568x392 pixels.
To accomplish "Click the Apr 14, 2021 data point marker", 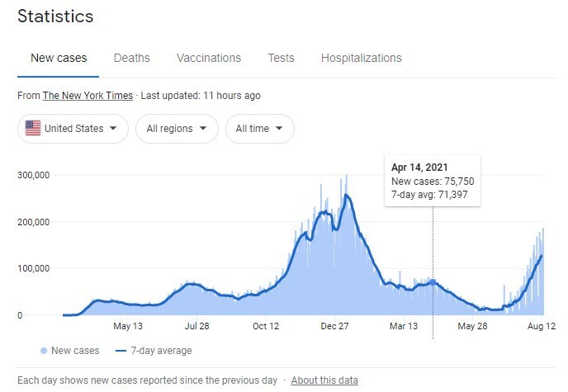I will [433, 282].
